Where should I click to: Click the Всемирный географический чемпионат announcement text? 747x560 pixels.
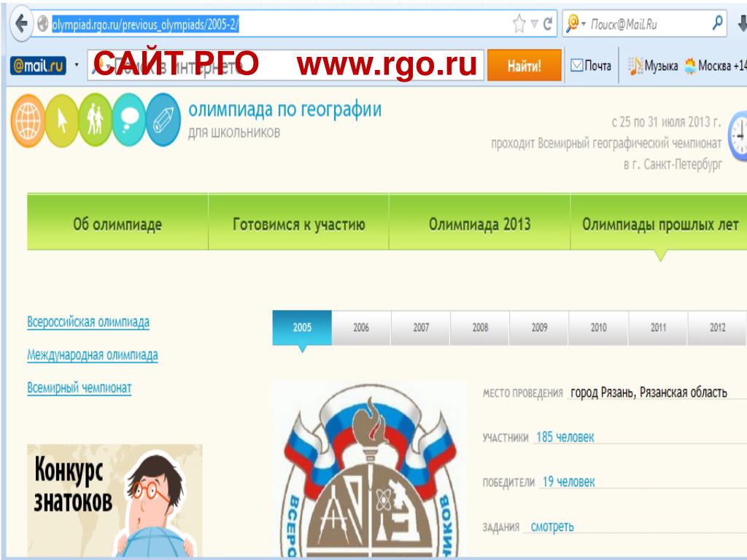pyautogui.click(x=606, y=143)
